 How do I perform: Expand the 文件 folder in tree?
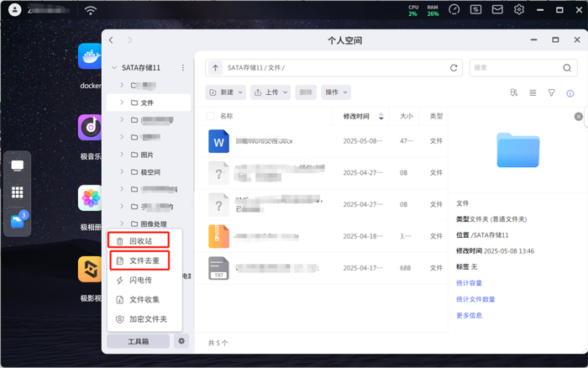pyautogui.click(x=122, y=103)
